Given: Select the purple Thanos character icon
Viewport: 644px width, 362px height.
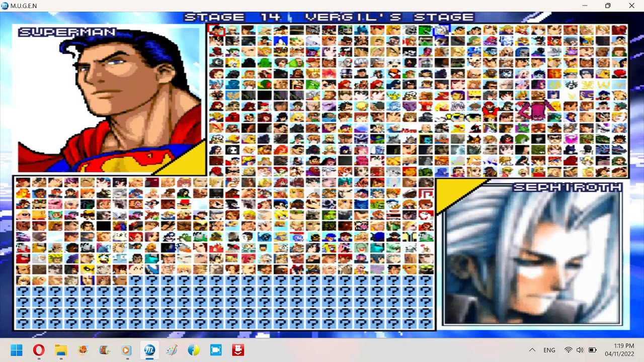Looking at the screenshot, I should point(570,52).
